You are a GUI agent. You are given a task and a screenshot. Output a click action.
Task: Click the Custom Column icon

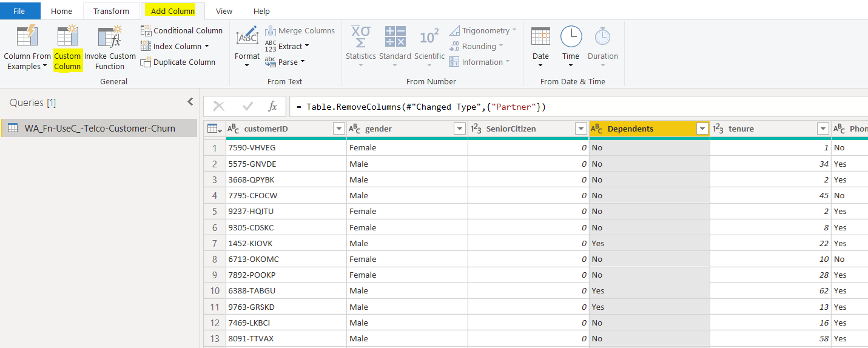pos(67,38)
